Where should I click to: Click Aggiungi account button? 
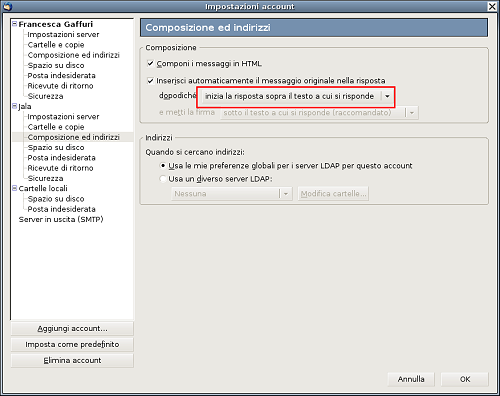click(x=72, y=329)
